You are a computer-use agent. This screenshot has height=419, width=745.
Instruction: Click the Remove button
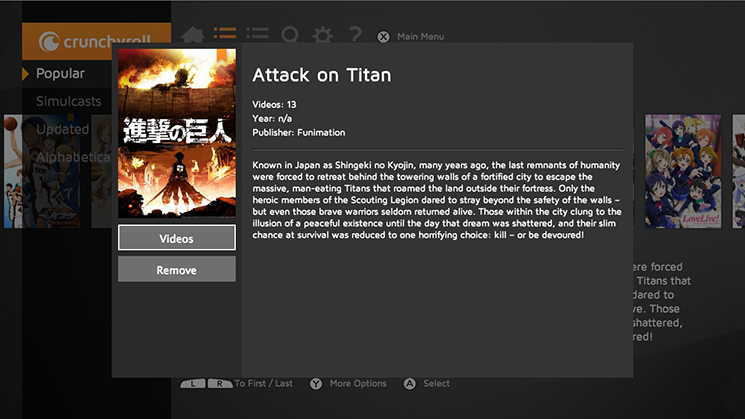click(x=176, y=270)
